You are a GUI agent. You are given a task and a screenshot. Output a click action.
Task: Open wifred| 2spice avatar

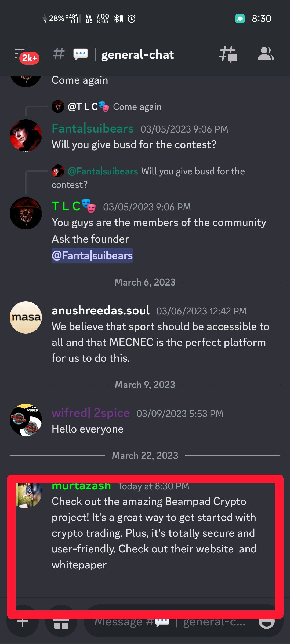tap(26, 420)
